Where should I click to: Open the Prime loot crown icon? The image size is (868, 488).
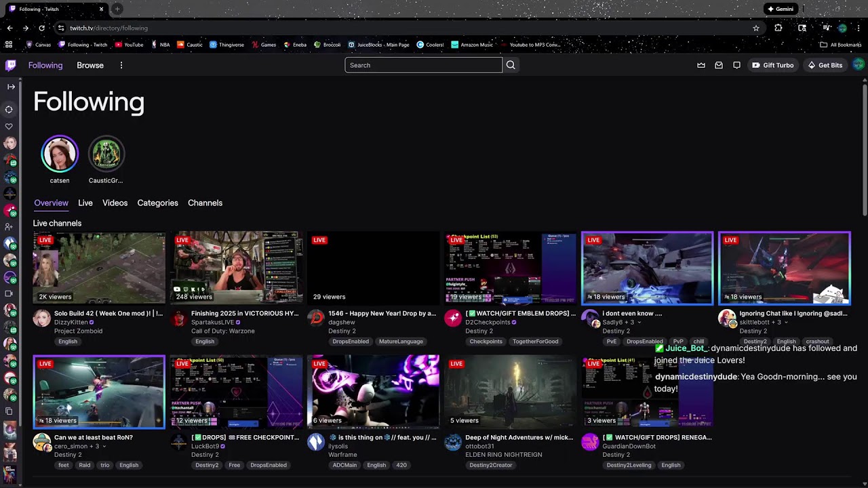tap(701, 65)
